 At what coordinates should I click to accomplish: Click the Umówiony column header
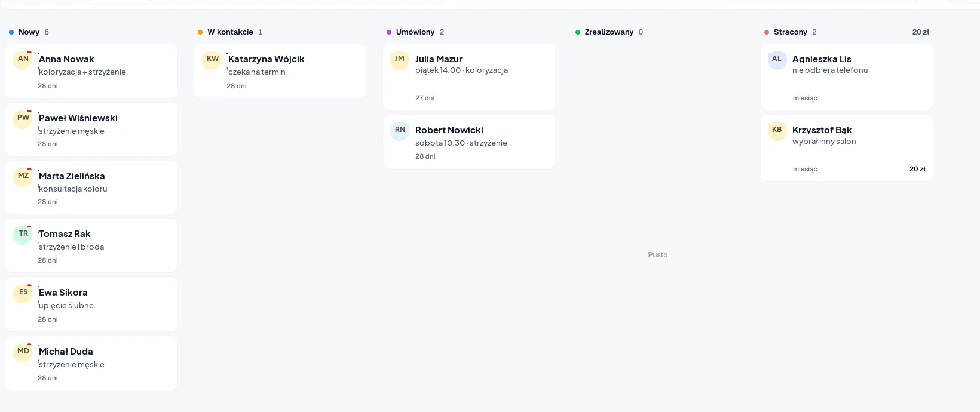[415, 32]
